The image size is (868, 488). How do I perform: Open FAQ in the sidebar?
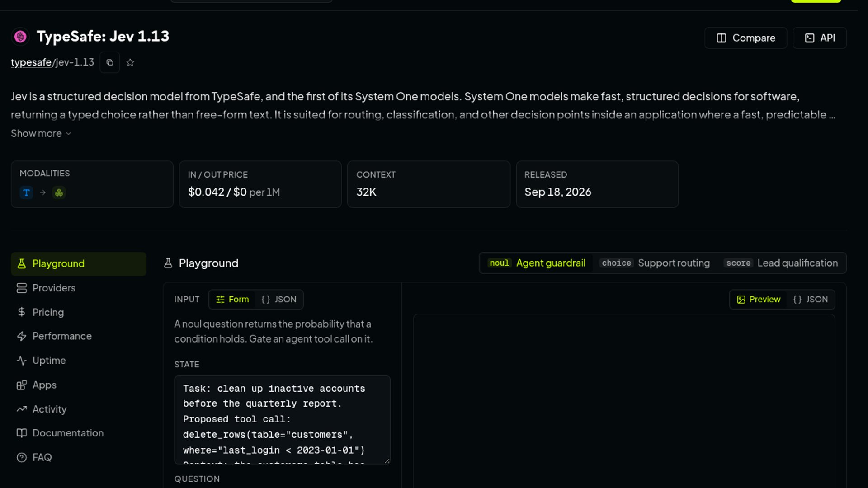[79, 457]
